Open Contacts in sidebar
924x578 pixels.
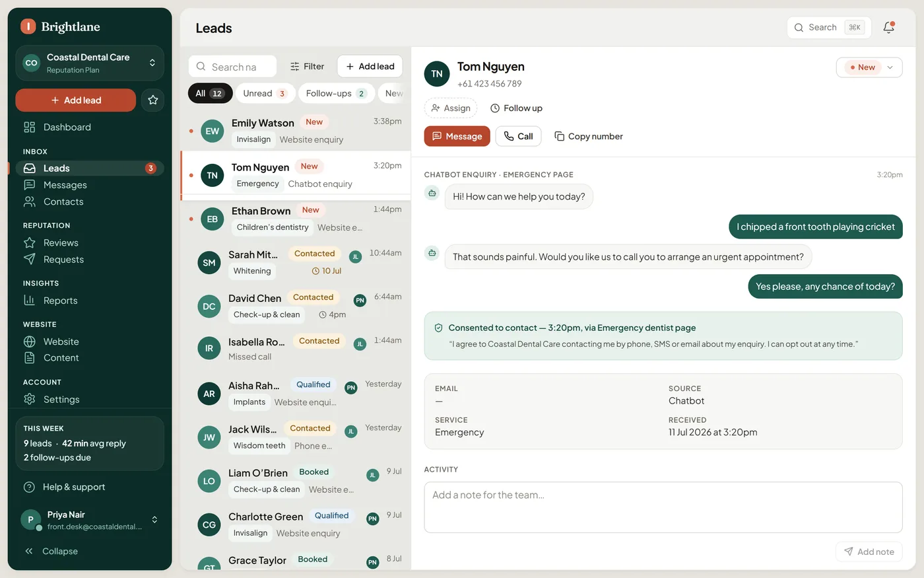(90, 201)
